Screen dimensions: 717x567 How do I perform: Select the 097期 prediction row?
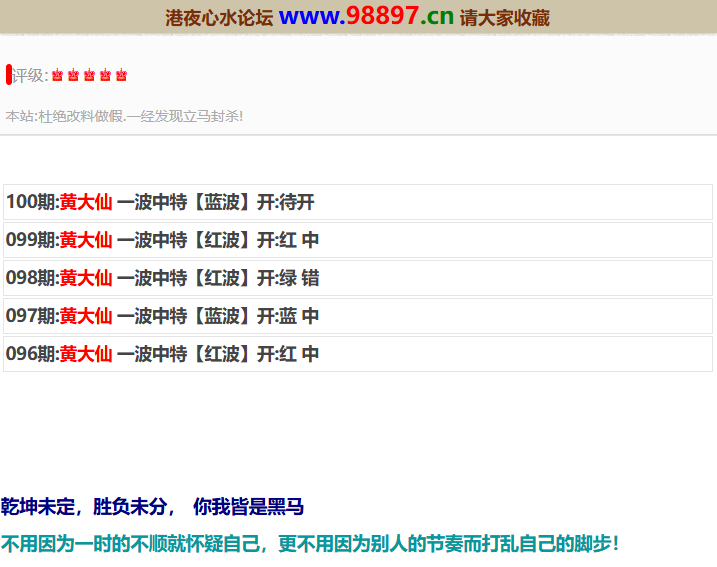pyautogui.click(x=358, y=316)
